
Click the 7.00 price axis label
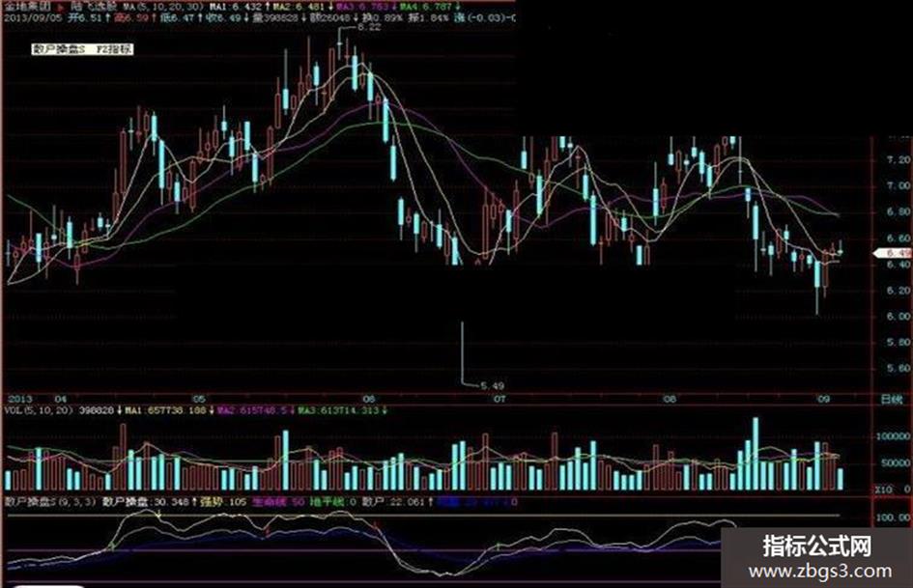(899, 185)
